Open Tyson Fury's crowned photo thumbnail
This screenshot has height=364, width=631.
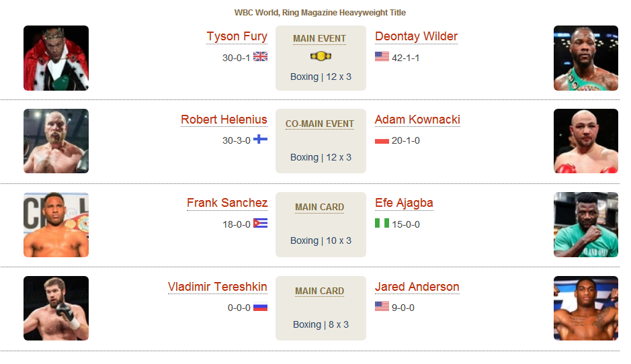click(56, 58)
